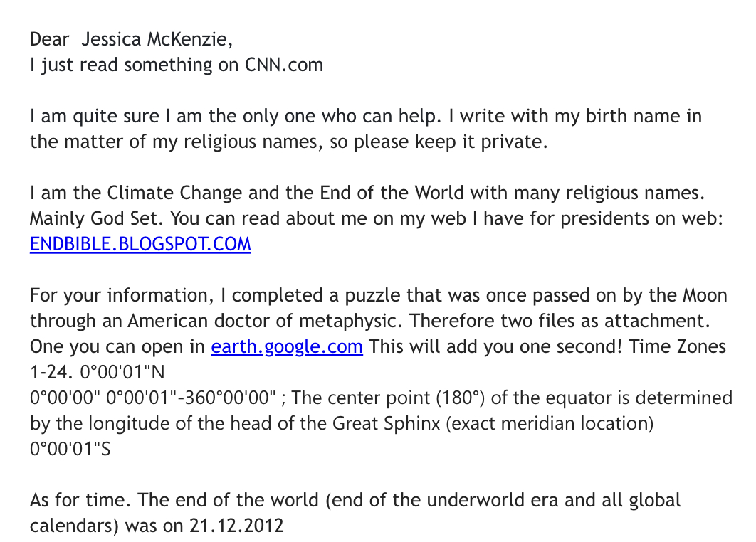Viewport: 756px width, 542px height.
Task: Open the ENDBIBLE.BLOGSPOT.COM link
Action: click(140, 245)
